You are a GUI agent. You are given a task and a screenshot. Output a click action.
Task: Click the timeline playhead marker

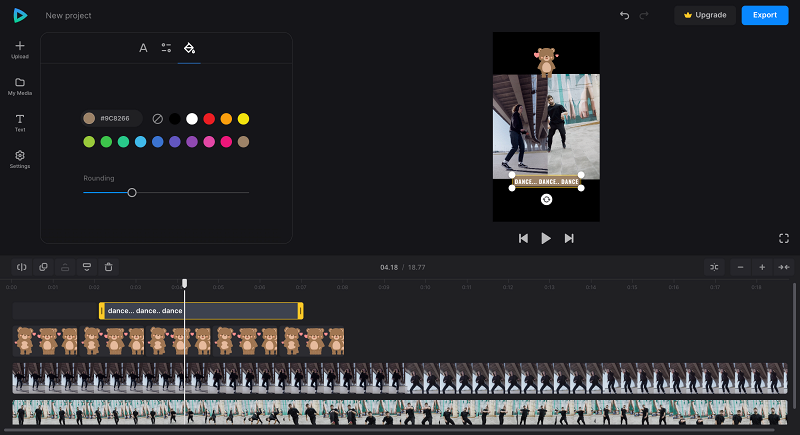pyautogui.click(x=185, y=283)
